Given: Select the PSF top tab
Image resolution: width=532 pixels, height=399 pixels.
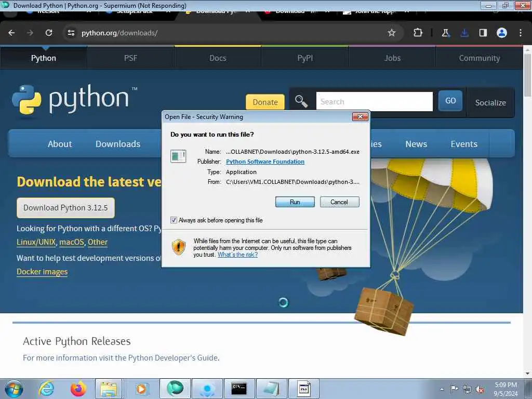Looking at the screenshot, I should [x=130, y=58].
